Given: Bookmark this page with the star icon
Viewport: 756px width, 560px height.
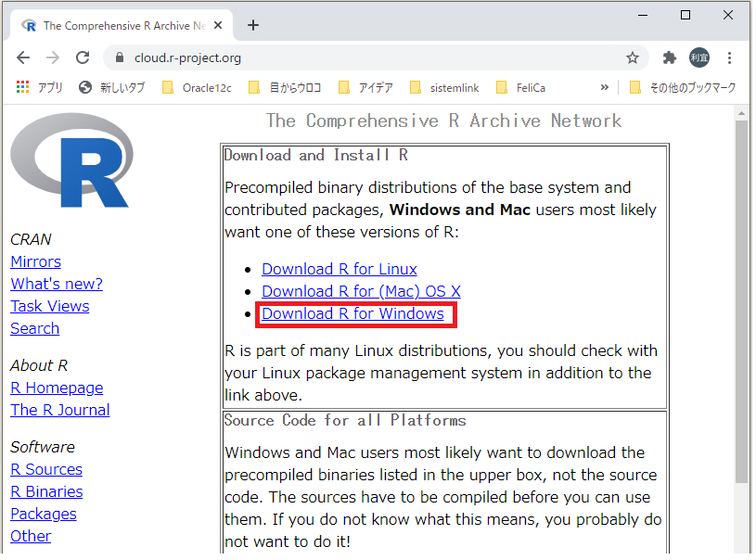Looking at the screenshot, I should point(632,58).
